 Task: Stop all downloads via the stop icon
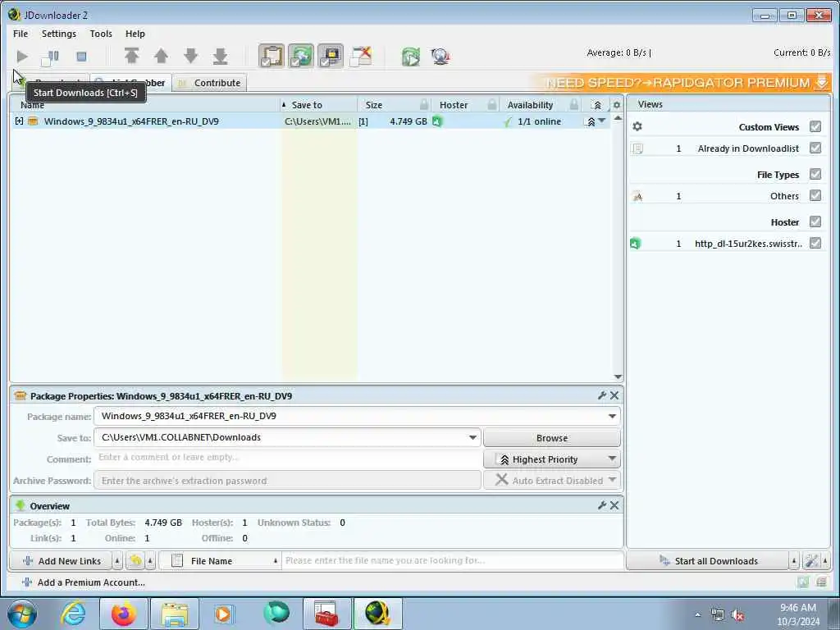[x=81, y=57]
